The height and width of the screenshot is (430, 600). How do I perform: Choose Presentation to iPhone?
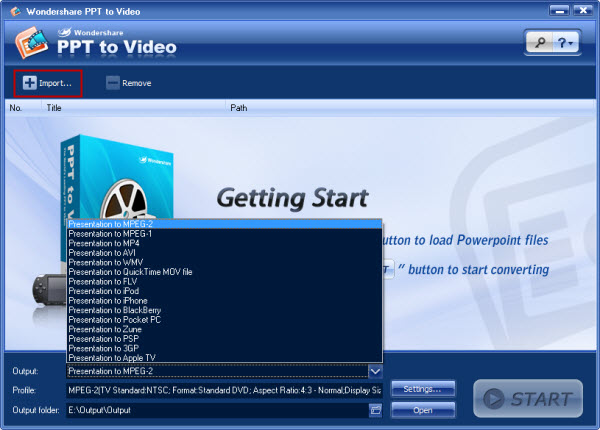[x=225, y=301]
